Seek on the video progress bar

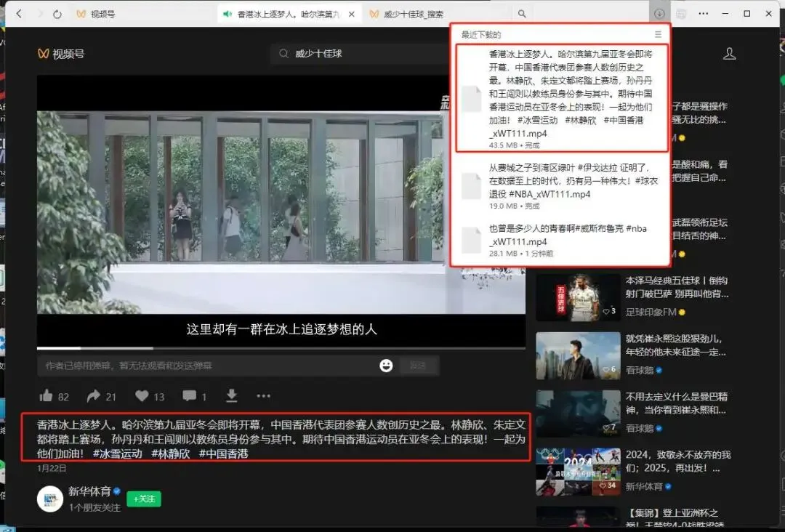[x=281, y=348]
